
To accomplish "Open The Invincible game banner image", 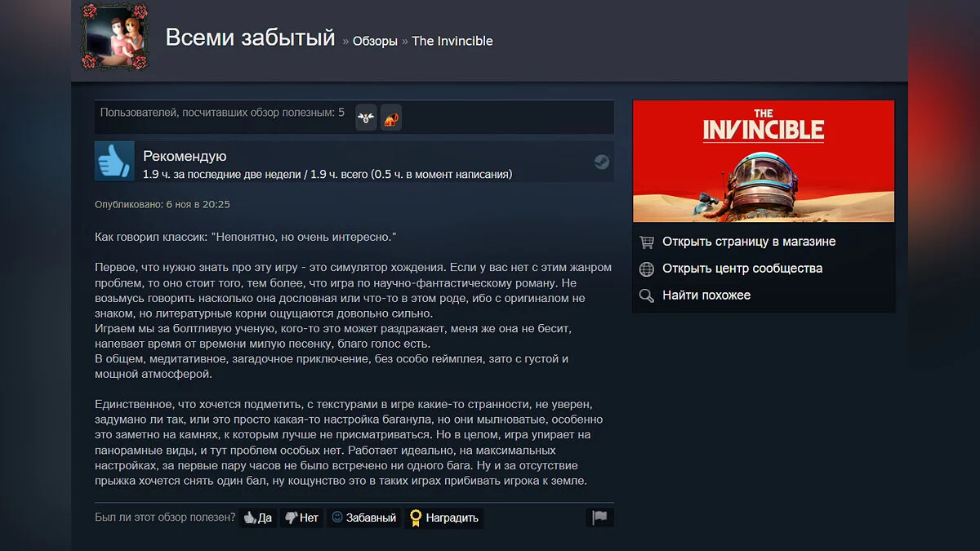I will [764, 161].
